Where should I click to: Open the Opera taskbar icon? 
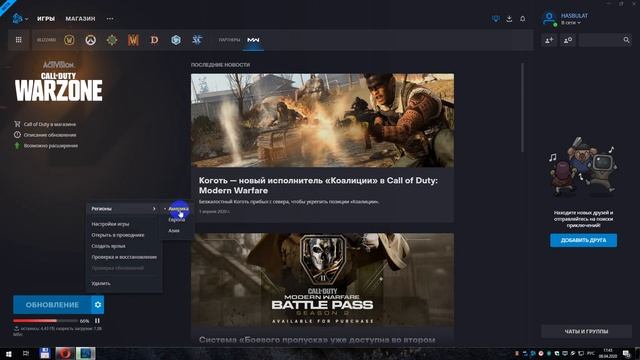64,353
